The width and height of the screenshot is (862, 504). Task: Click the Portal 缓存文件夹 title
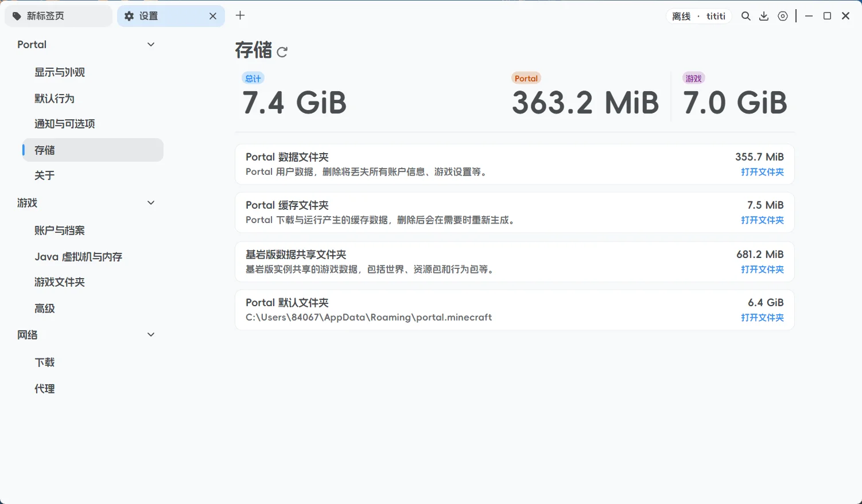pyautogui.click(x=287, y=205)
